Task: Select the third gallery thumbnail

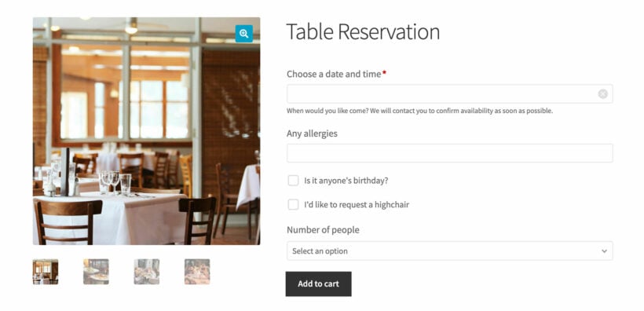Action: pos(147,272)
